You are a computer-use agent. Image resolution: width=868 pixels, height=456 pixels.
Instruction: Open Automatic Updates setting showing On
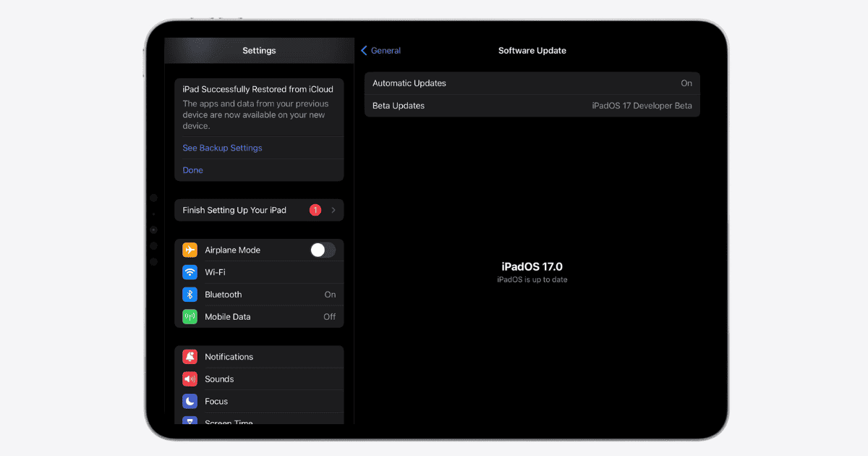(x=532, y=83)
